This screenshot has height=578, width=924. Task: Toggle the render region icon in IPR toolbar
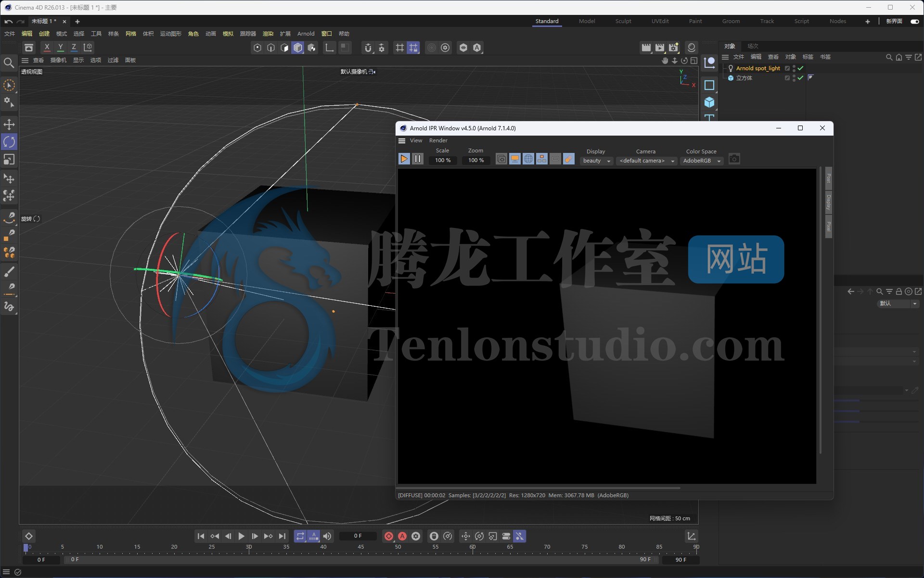click(x=555, y=159)
